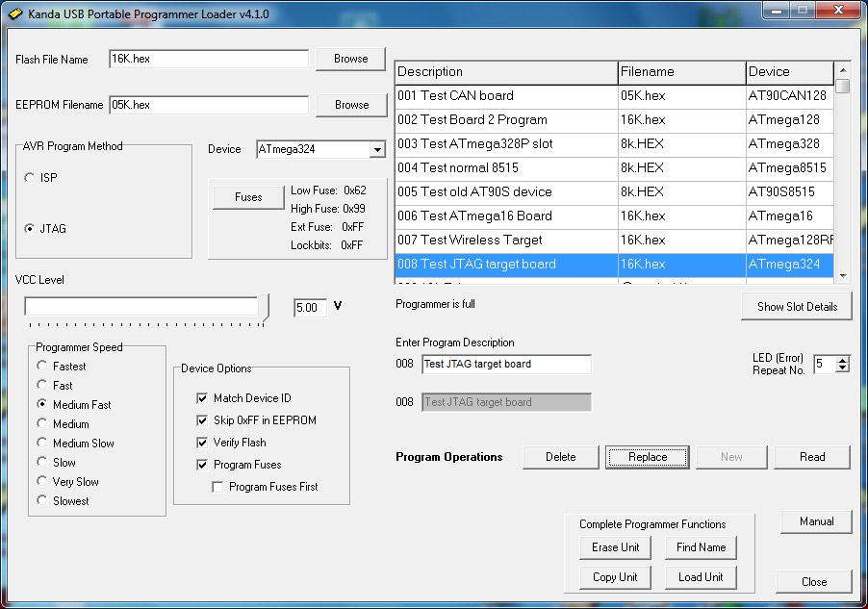Click the Find Name button
This screenshot has width=868, height=609.
point(701,547)
